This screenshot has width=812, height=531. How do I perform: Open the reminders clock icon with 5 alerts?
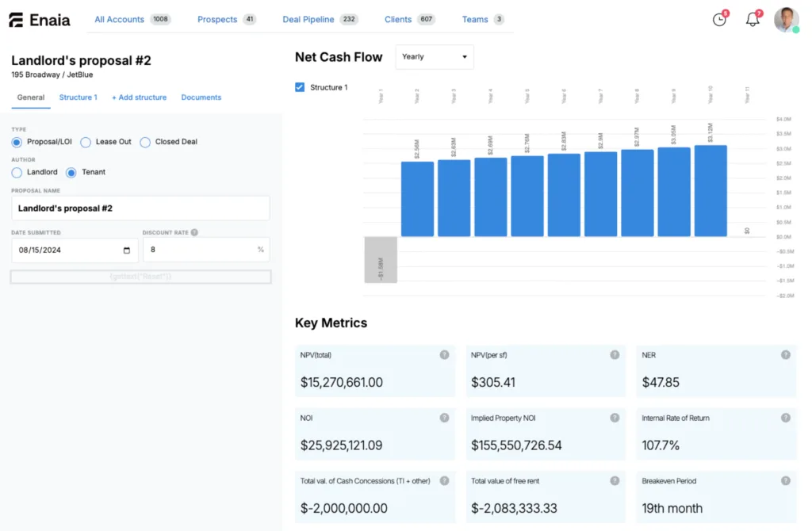pos(719,20)
